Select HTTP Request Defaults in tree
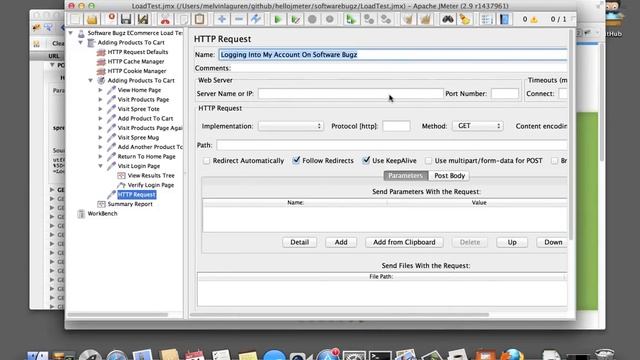The width and height of the screenshot is (640, 360). point(138,52)
